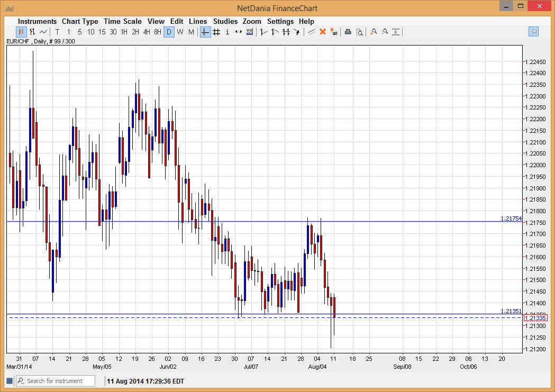555x392 pixels.
Task: Select the 1H timeframe button
Action: pyautogui.click(x=123, y=32)
